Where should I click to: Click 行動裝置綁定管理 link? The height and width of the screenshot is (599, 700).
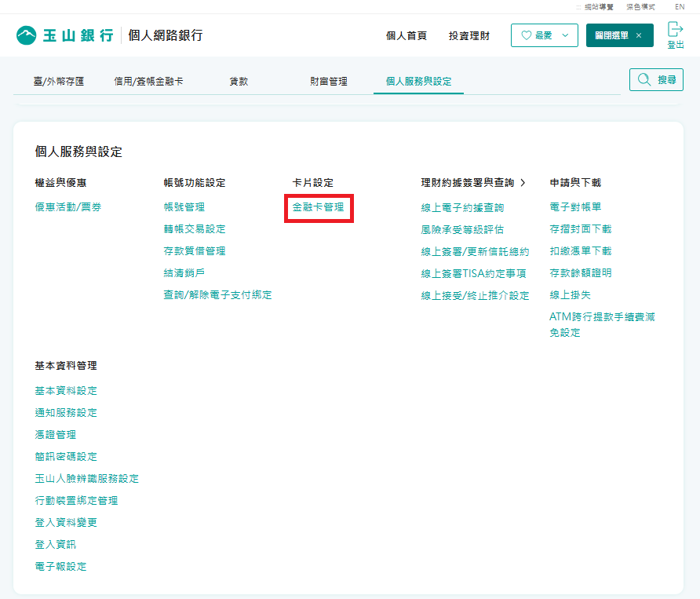(76, 501)
